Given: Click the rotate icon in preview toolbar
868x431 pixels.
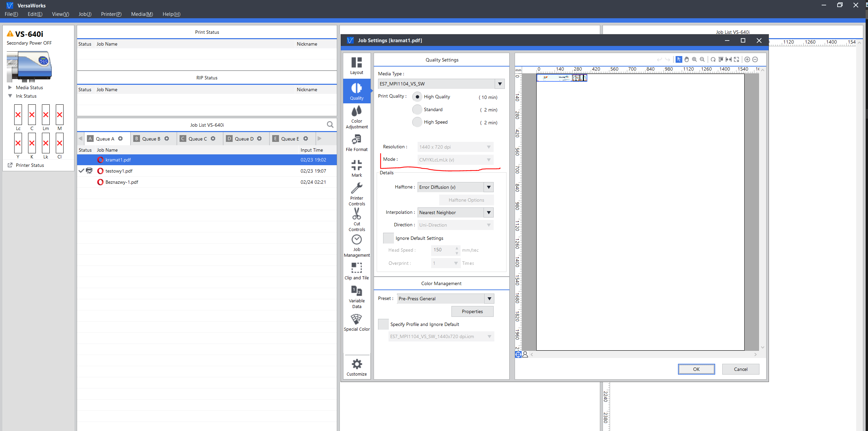Looking at the screenshot, I should [713, 59].
